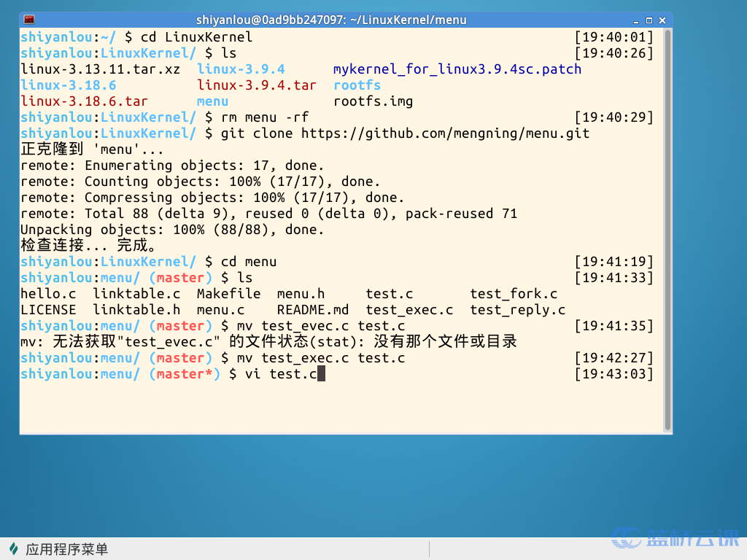Click 'test_exec.c' in the ls listing
This screenshot has width=747, height=560.
(409, 310)
